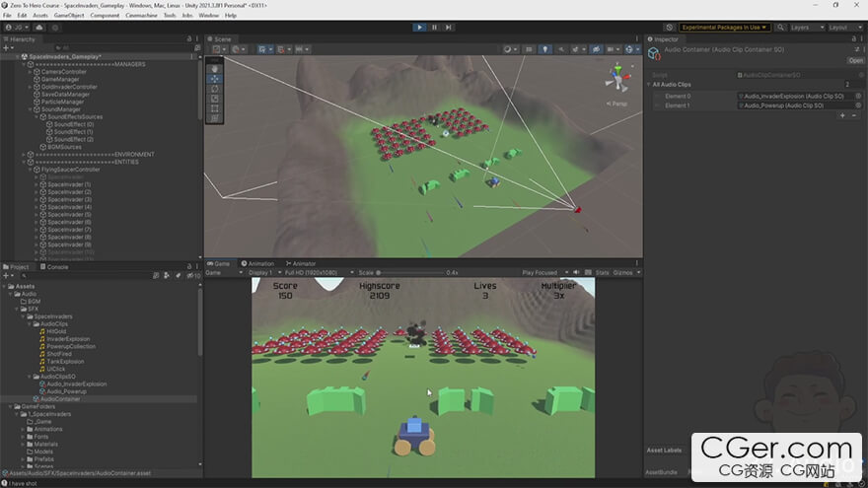Viewport: 868px width, 488px height.
Task: Toggle Scene grid snapping button
Action: (x=283, y=49)
